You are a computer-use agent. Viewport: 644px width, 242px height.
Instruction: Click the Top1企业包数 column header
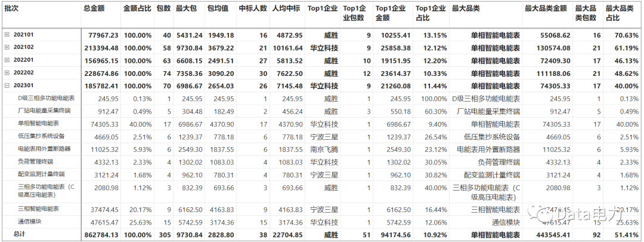(355, 13)
